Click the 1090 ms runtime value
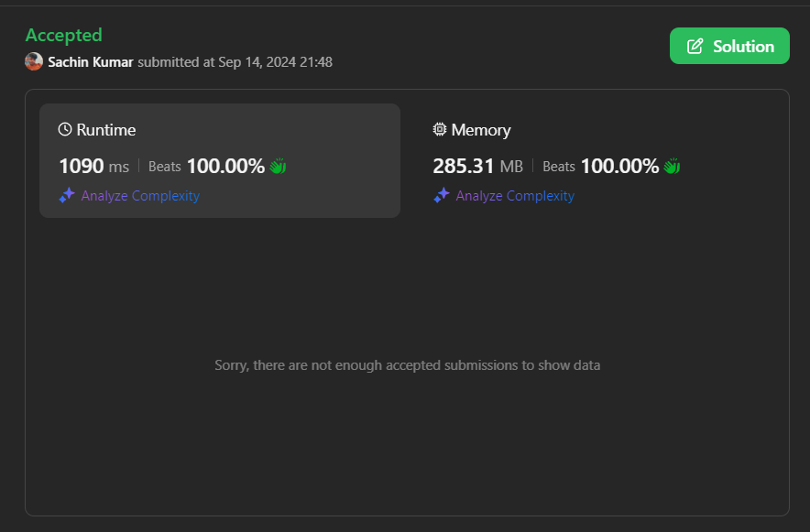This screenshot has height=532, width=810. pyautogui.click(x=93, y=167)
